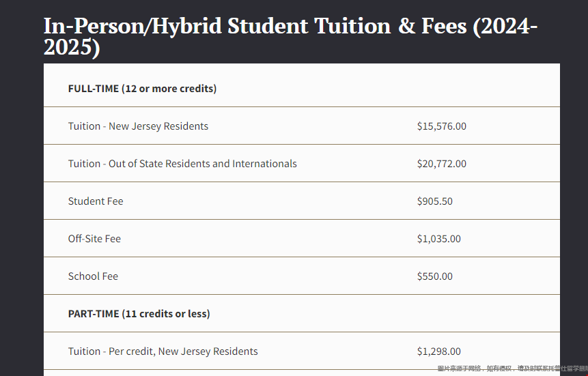
Task: Click the word Fees in the page title
Action: click(x=444, y=26)
